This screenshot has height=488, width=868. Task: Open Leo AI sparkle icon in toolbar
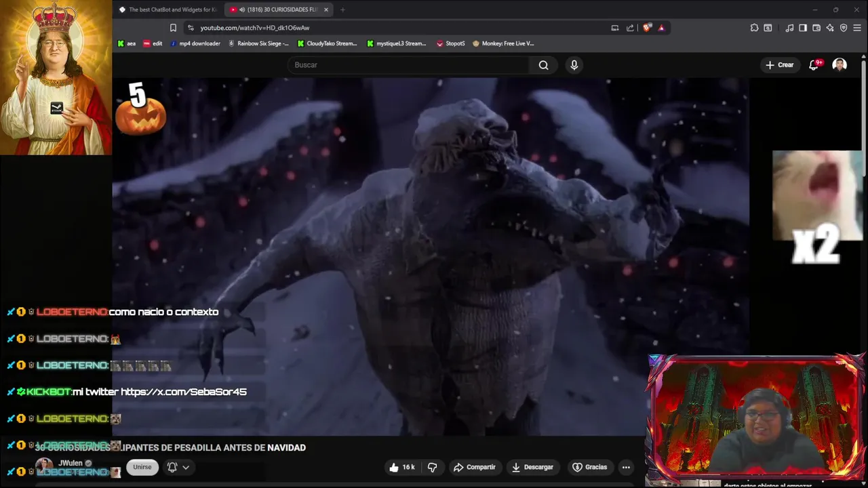830,28
